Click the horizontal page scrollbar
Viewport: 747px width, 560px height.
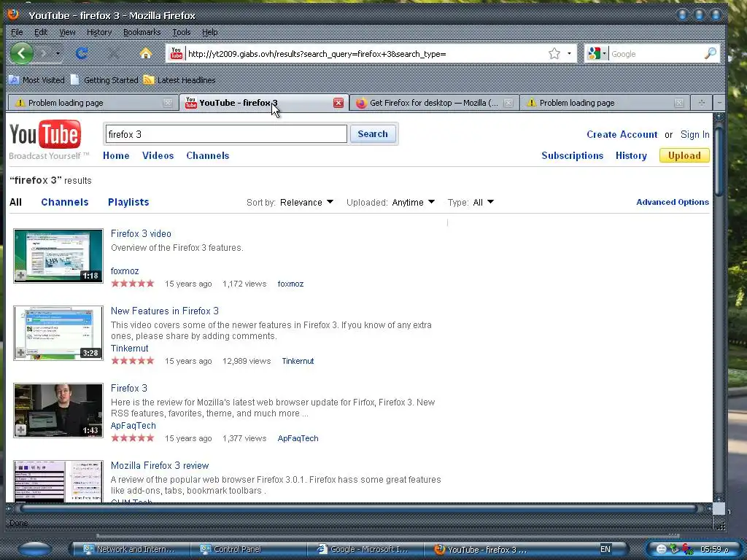point(358,508)
